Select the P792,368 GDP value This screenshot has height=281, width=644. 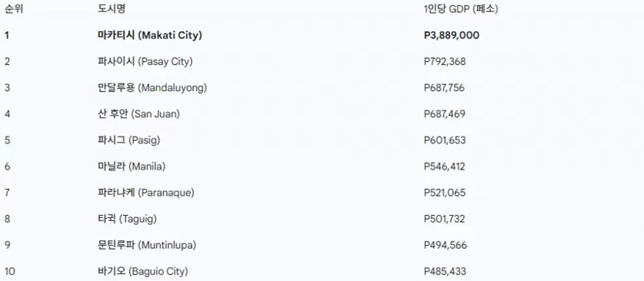click(x=445, y=62)
